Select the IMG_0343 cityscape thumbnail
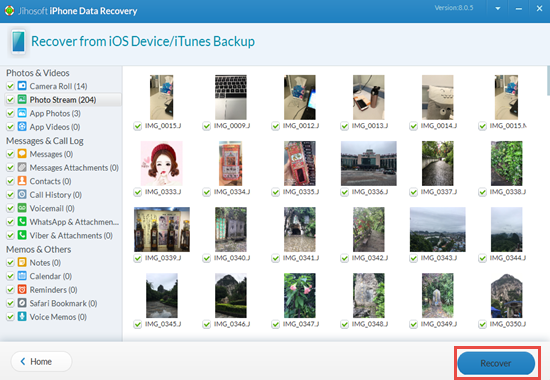Viewport: 550px width, 380px height. point(438,229)
